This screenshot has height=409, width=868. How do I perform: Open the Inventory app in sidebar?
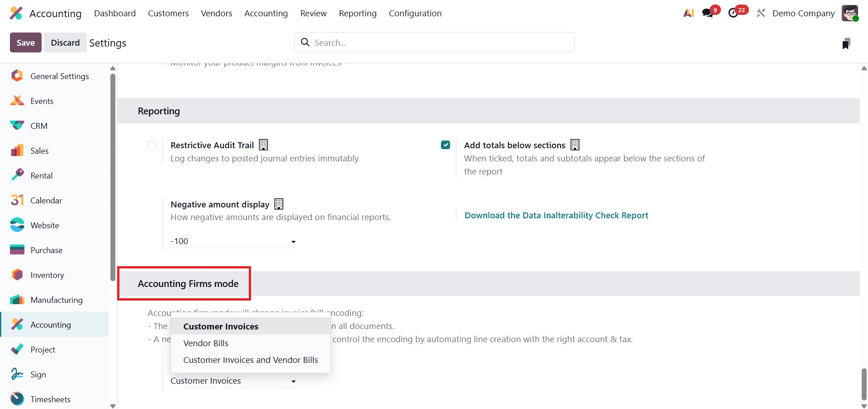(x=47, y=275)
